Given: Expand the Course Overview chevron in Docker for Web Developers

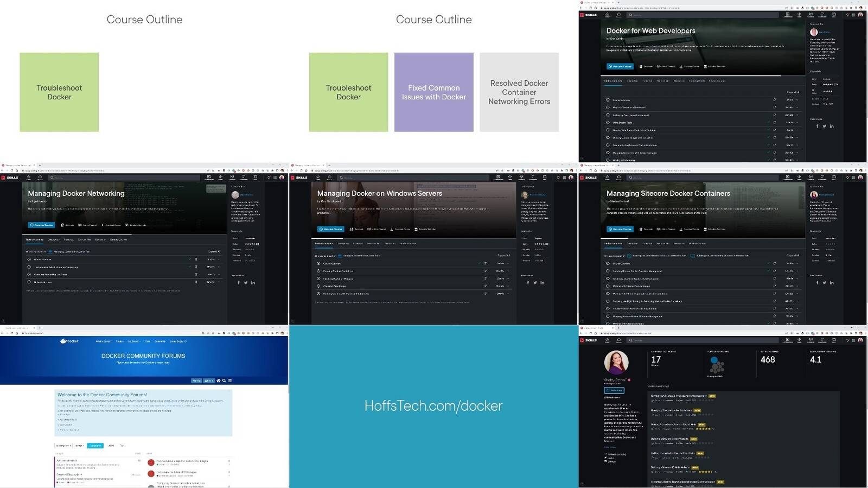Looking at the screenshot, I should [797, 100].
